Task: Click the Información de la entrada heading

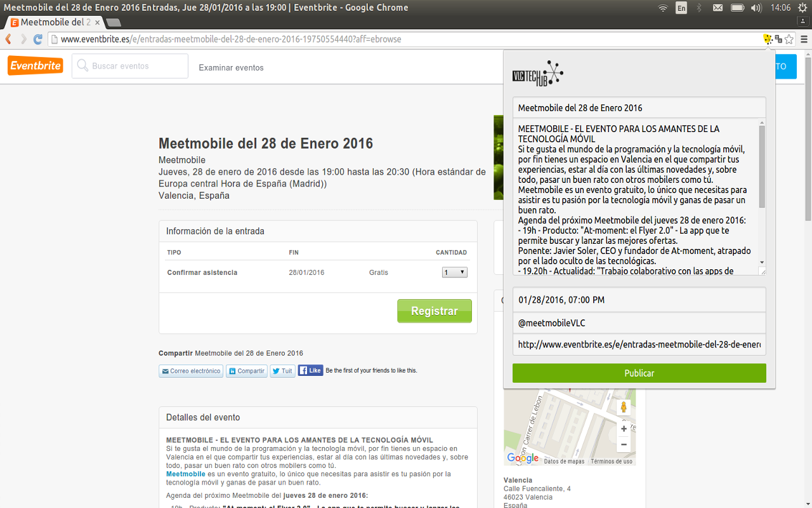Action: (x=215, y=231)
